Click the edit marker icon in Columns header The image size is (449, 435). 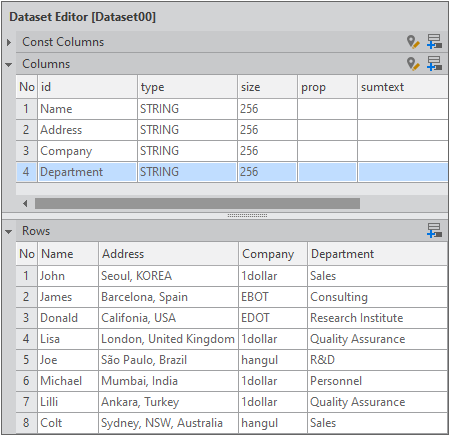click(x=413, y=64)
